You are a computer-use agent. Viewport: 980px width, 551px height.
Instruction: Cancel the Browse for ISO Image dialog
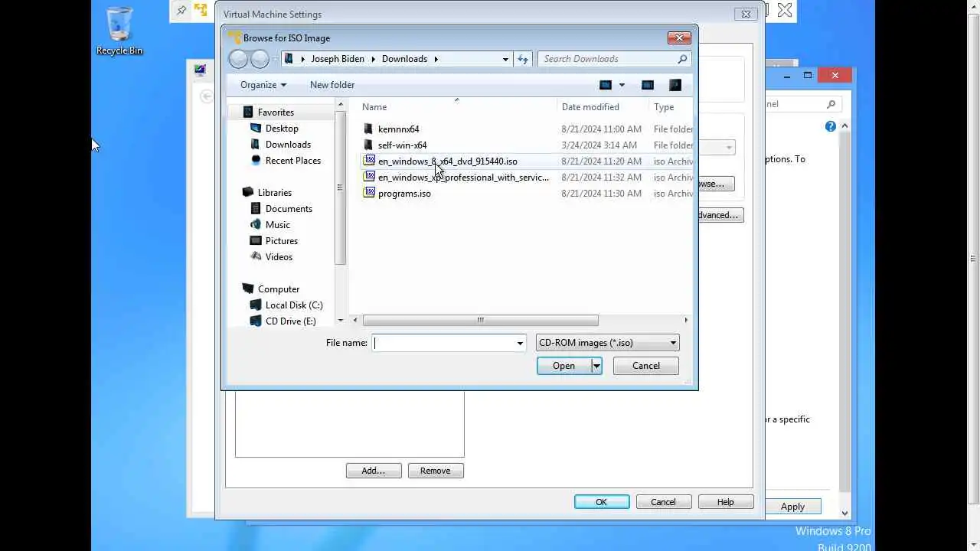coord(646,366)
